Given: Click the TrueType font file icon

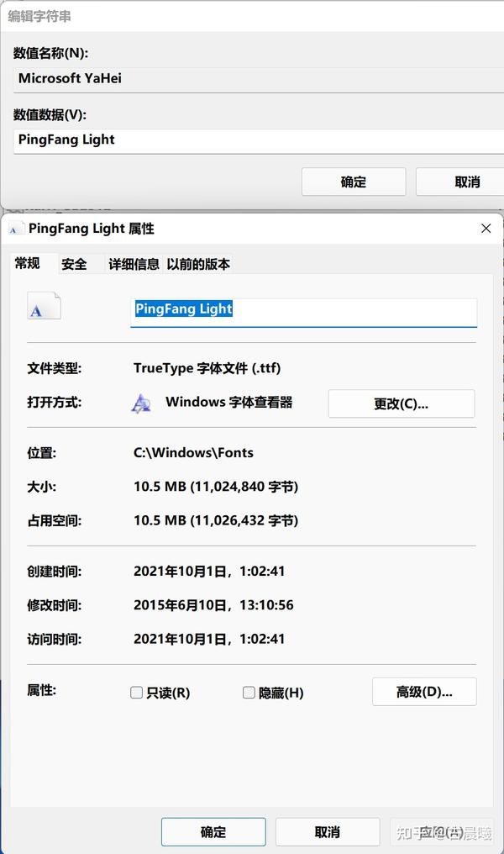Looking at the screenshot, I should (43, 306).
